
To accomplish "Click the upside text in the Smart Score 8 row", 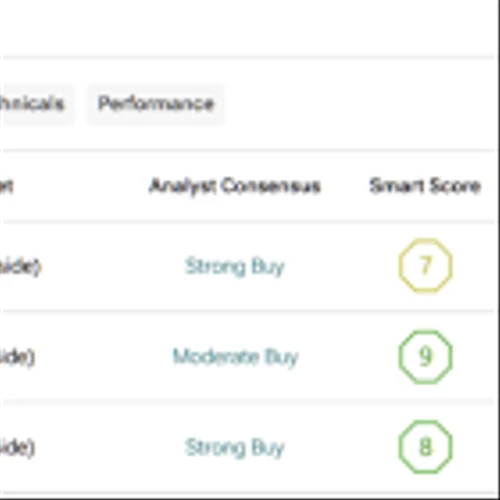I will coord(17,448).
